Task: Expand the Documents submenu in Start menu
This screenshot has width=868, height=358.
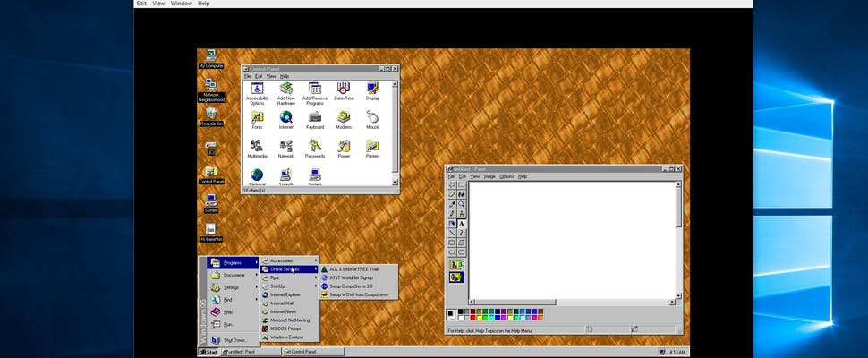Action: pos(233,275)
